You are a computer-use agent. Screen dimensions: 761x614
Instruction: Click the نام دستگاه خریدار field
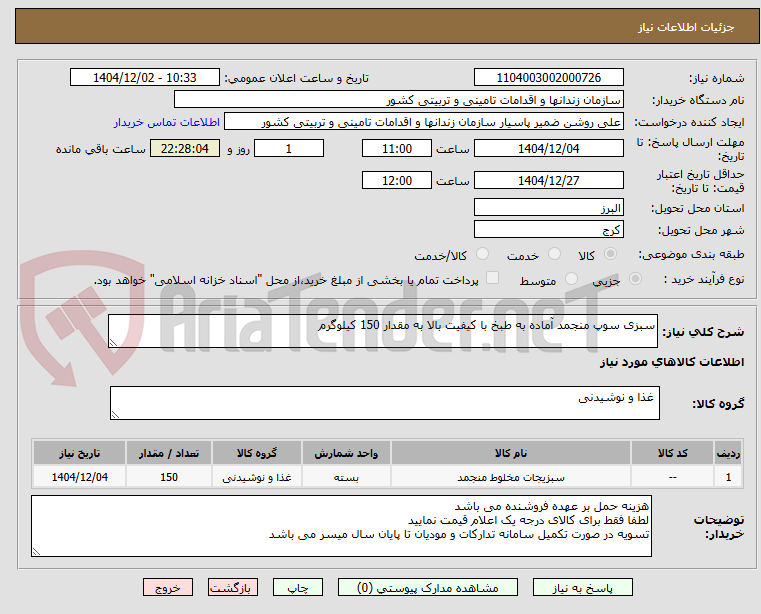[x=398, y=100]
